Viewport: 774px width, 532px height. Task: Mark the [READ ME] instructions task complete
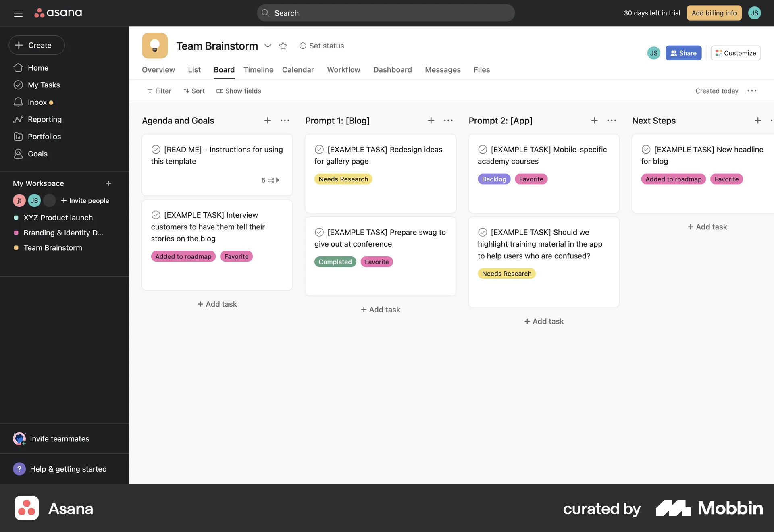coord(156,149)
